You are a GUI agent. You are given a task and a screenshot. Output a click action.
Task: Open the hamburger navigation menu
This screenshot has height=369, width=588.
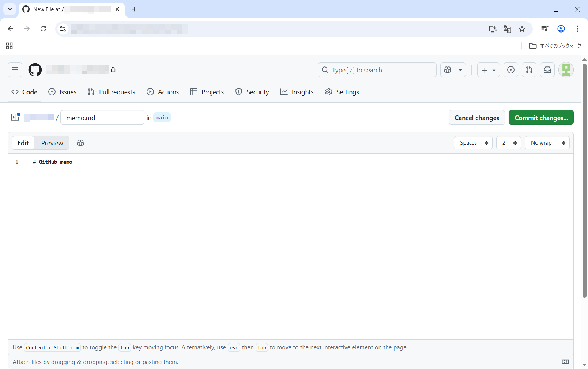[x=15, y=70]
